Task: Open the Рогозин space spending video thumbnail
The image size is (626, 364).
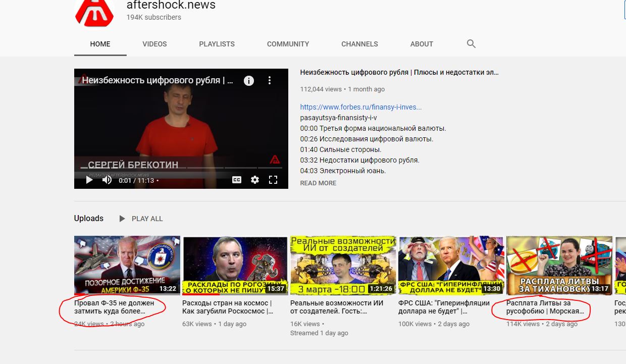Action: pyautogui.click(x=235, y=266)
